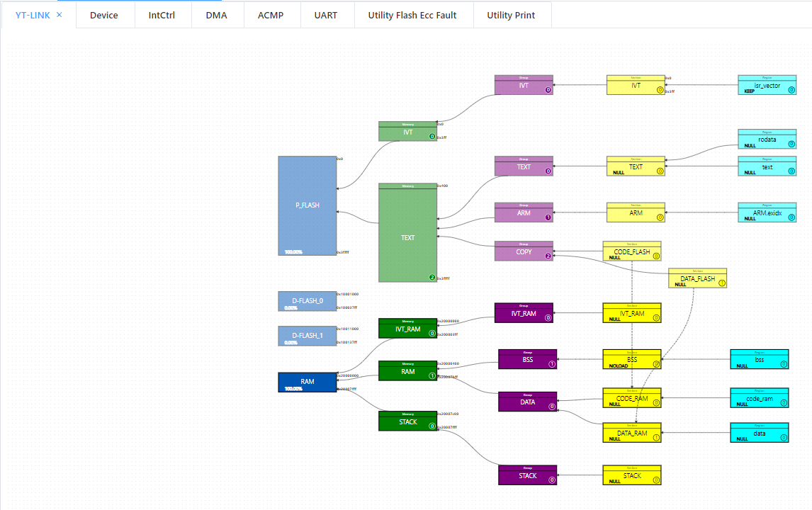Click the circled badge on DATA_FLASH section
The image size is (812, 510).
tap(722, 283)
